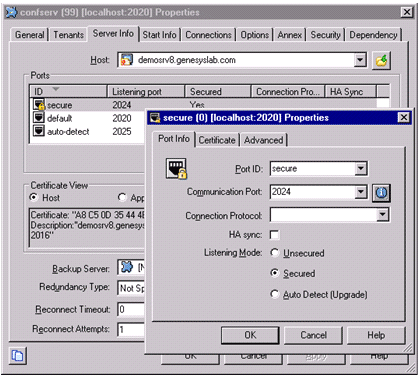Select the App radio in Certificate View
Screen dimensions: 418x376
pyautogui.click(x=122, y=197)
